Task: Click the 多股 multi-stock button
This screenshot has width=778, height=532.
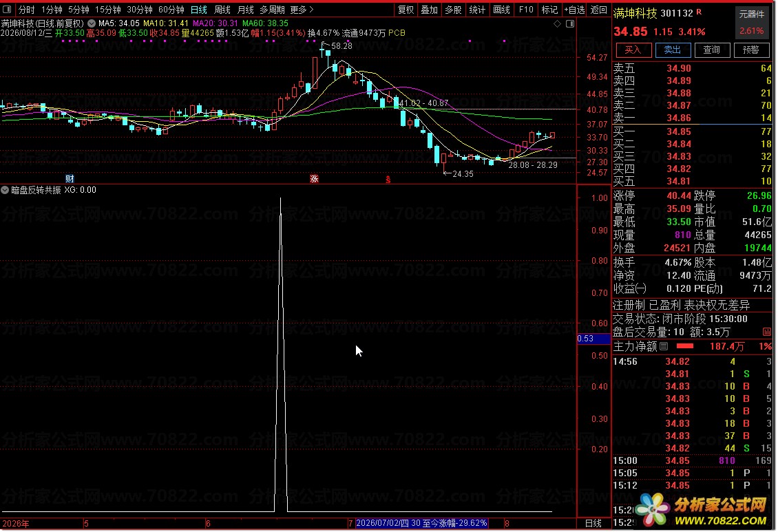Action: (x=453, y=10)
